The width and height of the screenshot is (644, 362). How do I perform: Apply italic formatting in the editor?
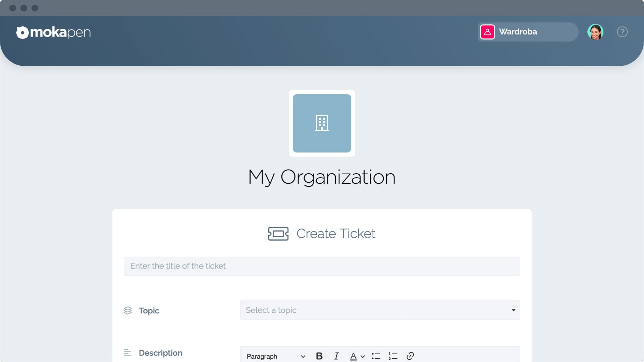click(336, 356)
